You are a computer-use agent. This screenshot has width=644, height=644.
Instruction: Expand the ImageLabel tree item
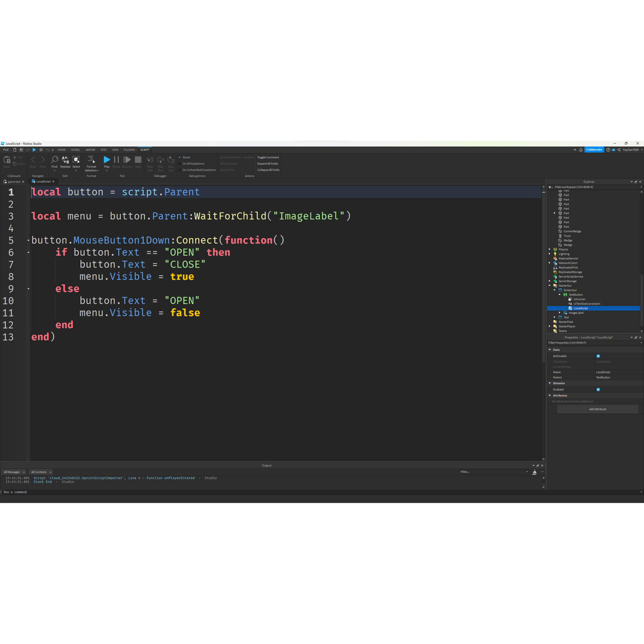pos(559,313)
